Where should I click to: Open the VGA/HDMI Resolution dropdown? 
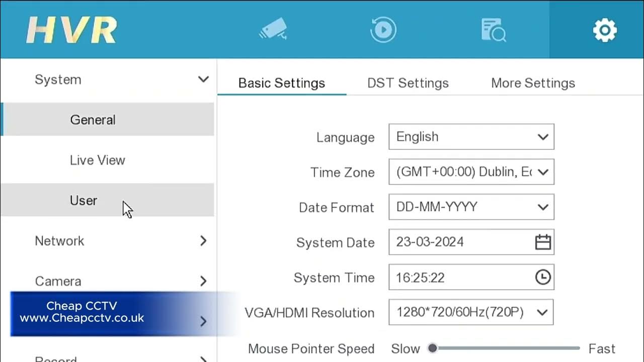click(471, 313)
